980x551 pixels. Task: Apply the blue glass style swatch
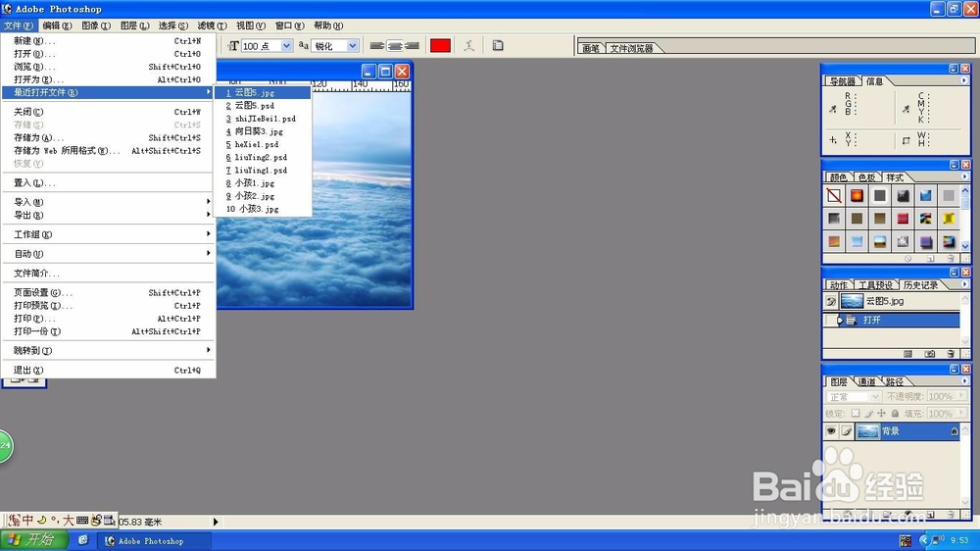[926, 196]
